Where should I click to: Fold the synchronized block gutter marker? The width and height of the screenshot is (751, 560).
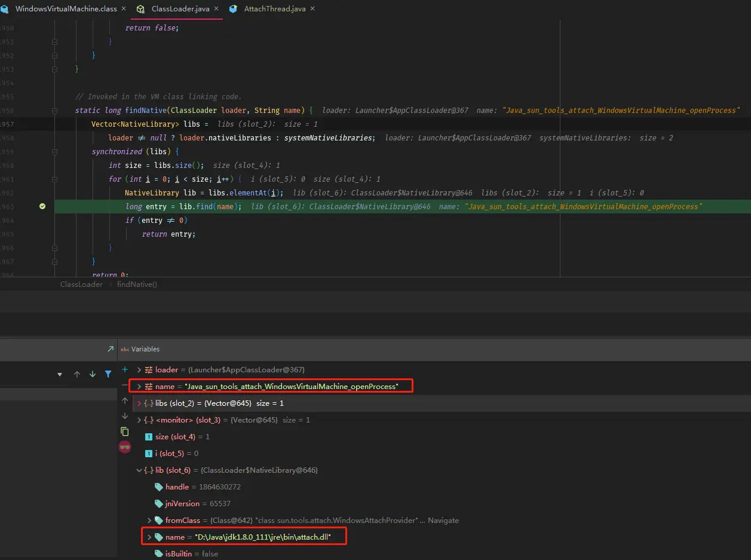[54, 152]
